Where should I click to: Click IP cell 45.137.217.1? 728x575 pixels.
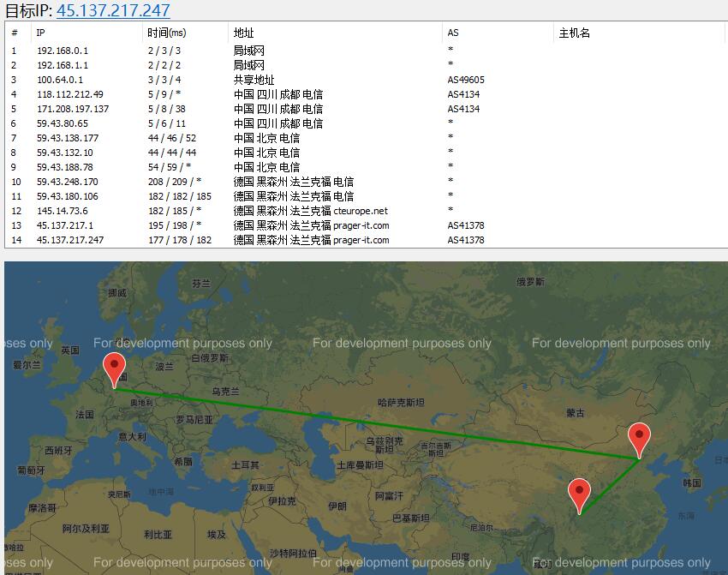click(65, 225)
